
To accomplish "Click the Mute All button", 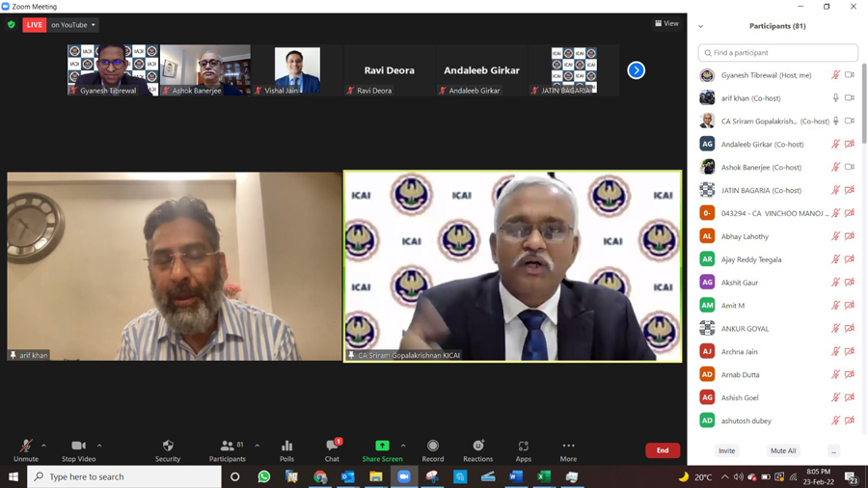I will pos(783,451).
